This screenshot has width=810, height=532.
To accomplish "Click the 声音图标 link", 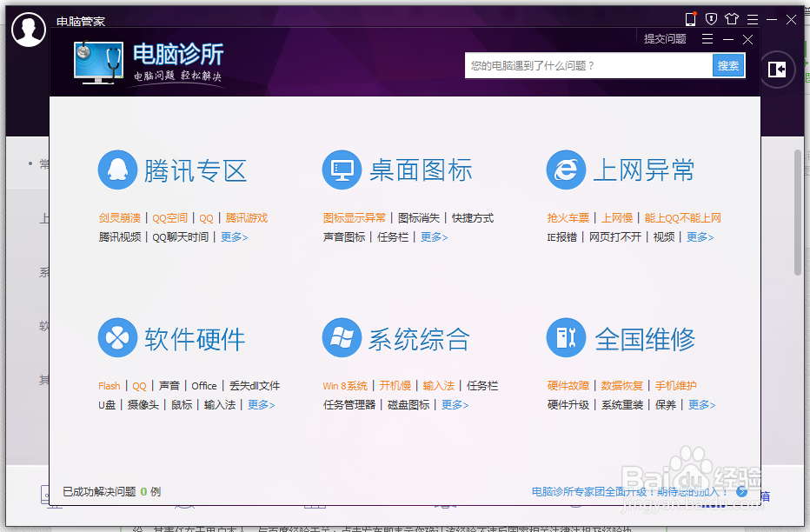I will tap(344, 237).
